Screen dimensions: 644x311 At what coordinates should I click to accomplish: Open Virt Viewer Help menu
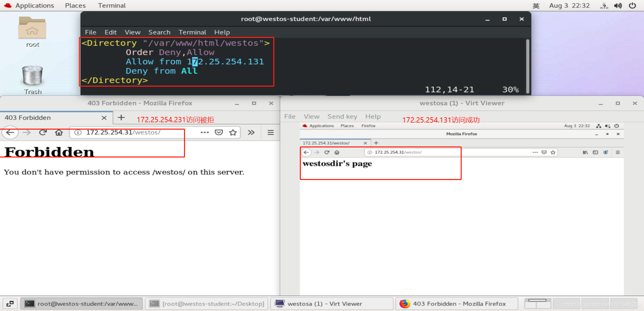373,117
